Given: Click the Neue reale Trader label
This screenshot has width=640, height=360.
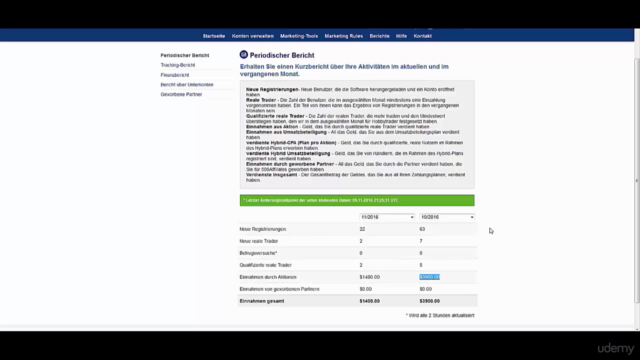Looking at the screenshot, I should (258, 241).
